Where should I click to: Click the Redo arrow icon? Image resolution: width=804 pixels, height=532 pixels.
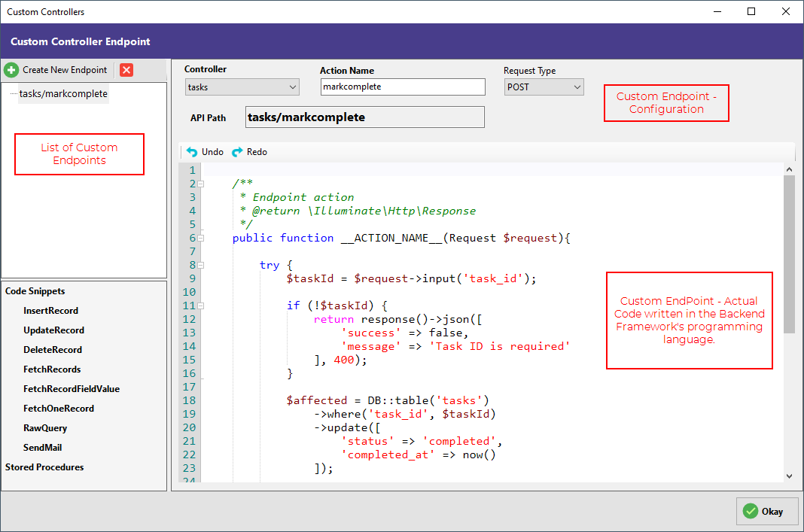(237, 152)
